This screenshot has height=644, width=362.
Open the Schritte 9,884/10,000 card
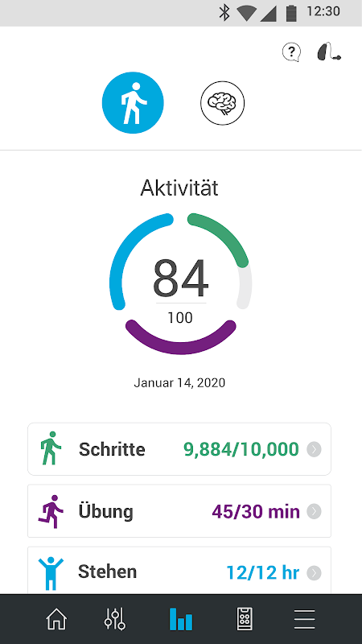click(x=179, y=449)
